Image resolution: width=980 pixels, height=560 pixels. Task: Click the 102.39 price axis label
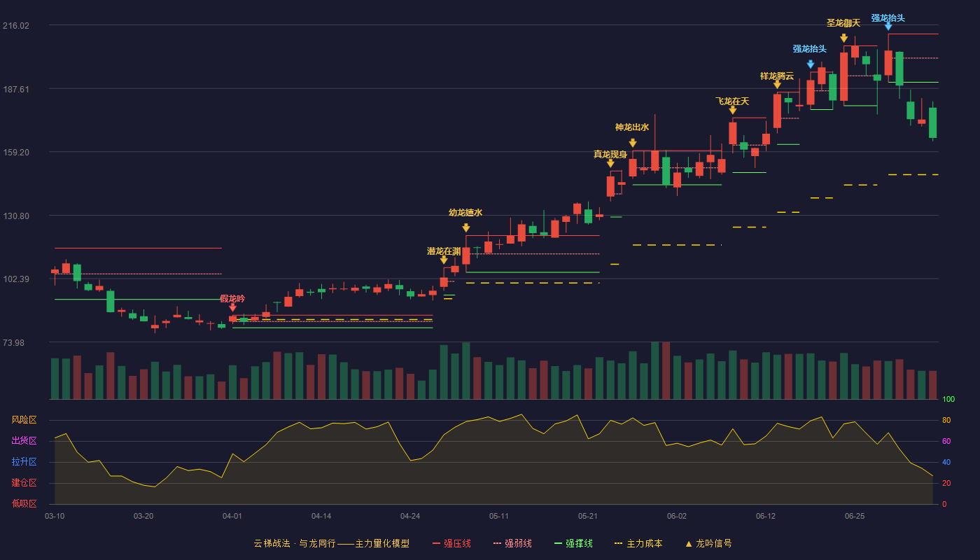[x=16, y=279]
